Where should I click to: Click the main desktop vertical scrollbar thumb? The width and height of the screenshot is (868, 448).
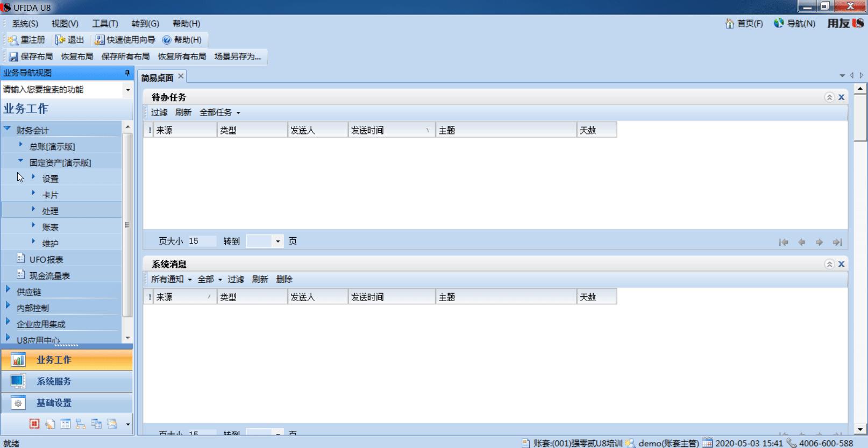tap(860, 118)
